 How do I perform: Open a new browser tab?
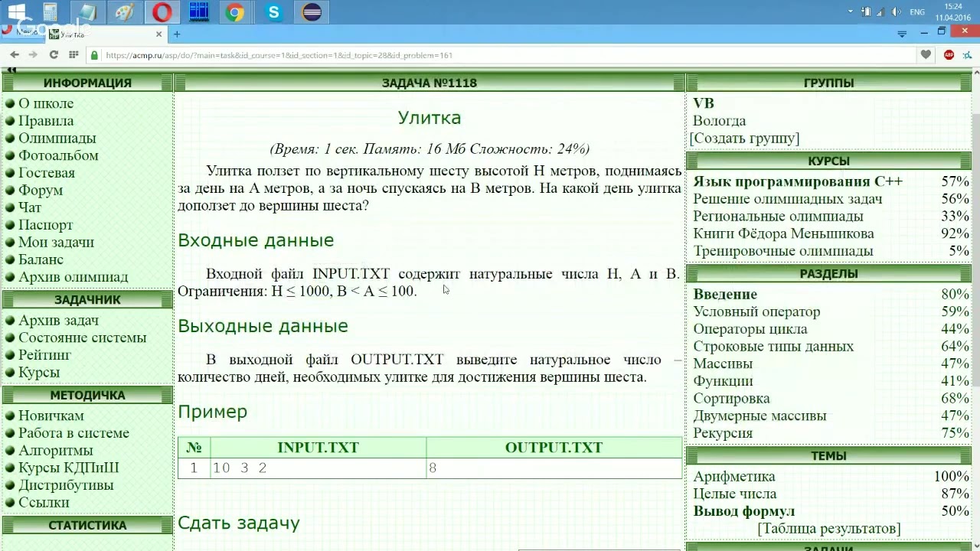point(177,34)
